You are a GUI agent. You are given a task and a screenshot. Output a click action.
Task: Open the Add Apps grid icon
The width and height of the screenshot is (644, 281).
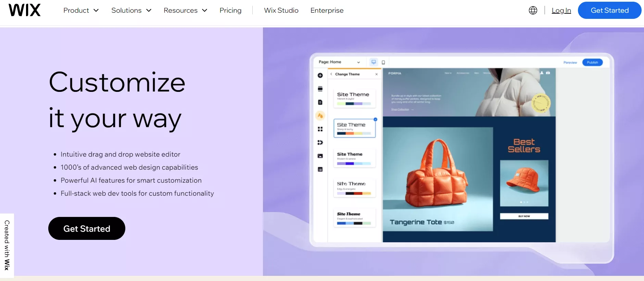(320, 129)
